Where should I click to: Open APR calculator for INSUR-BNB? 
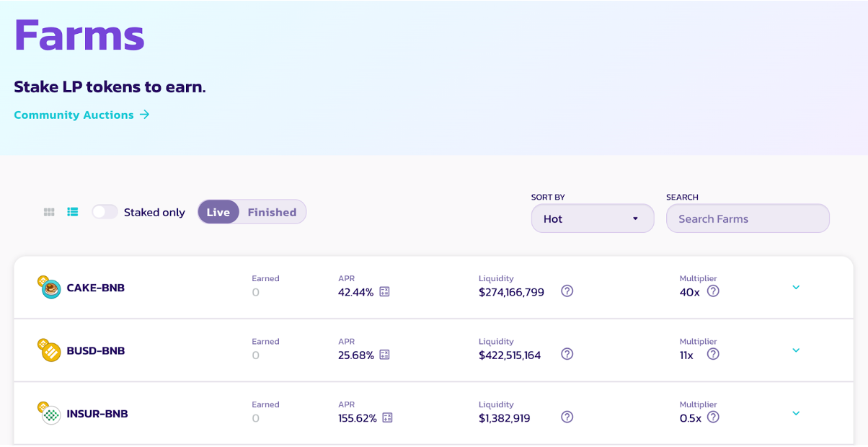(388, 418)
